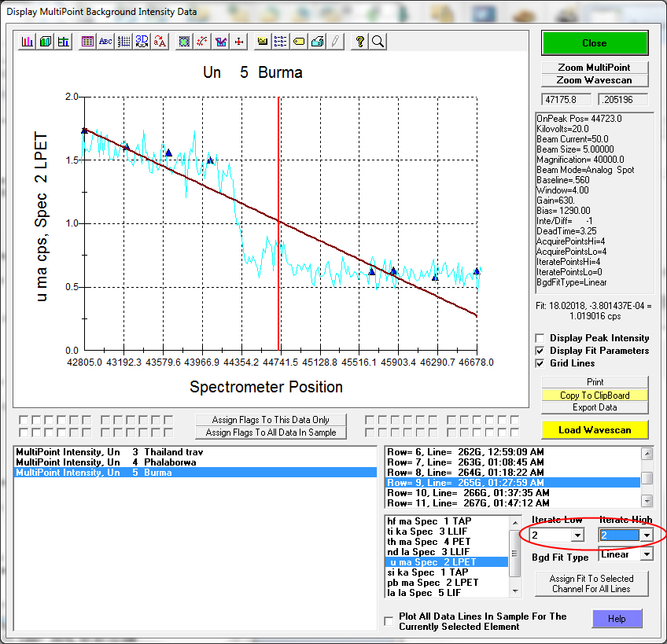Click the Export Data button

click(595, 407)
